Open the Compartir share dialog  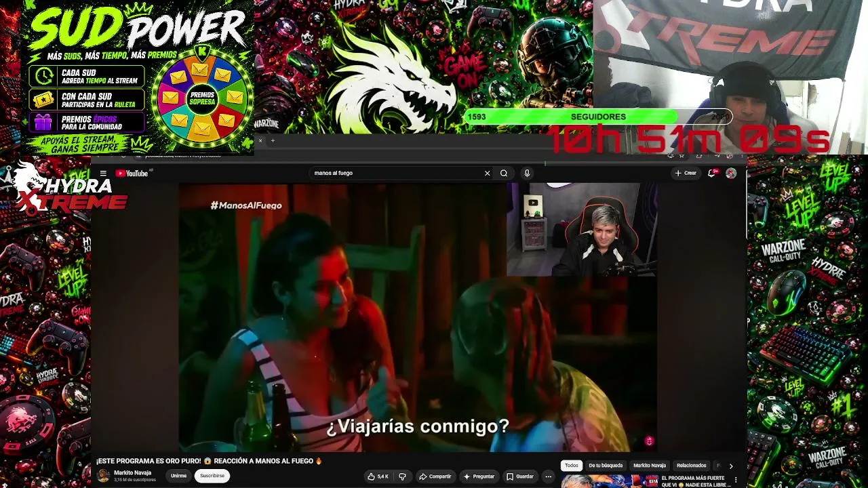pyautogui.click(x=435, y=476)
